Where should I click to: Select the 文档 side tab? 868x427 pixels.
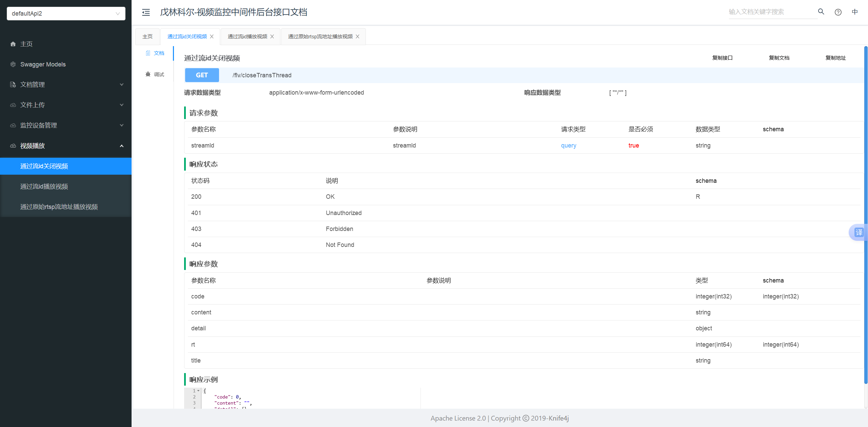point(155,53)
